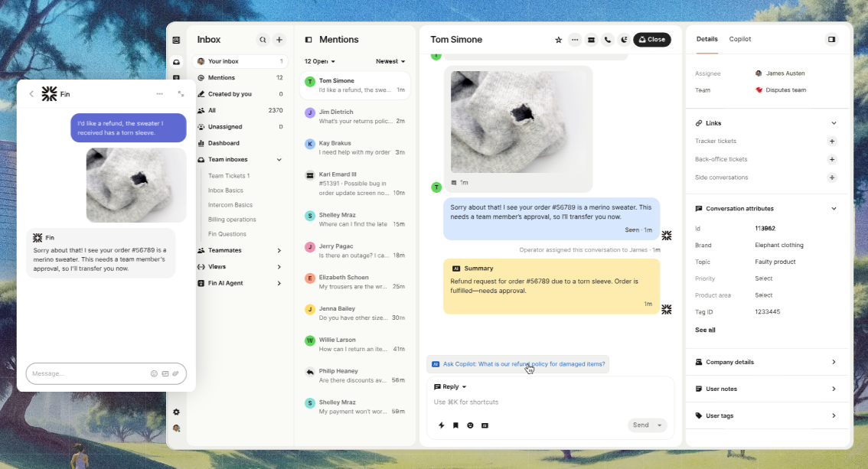Switch to the Copilot tab
Viewport: 868px width, 469px height.
coord(739,39)
